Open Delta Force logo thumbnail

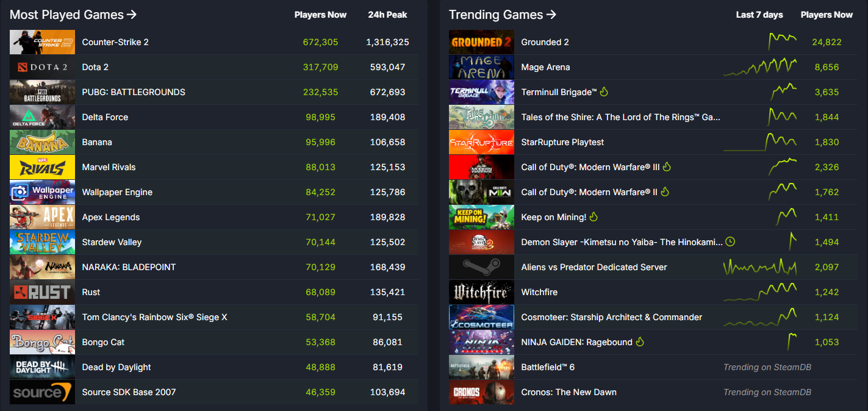(42, 117)
